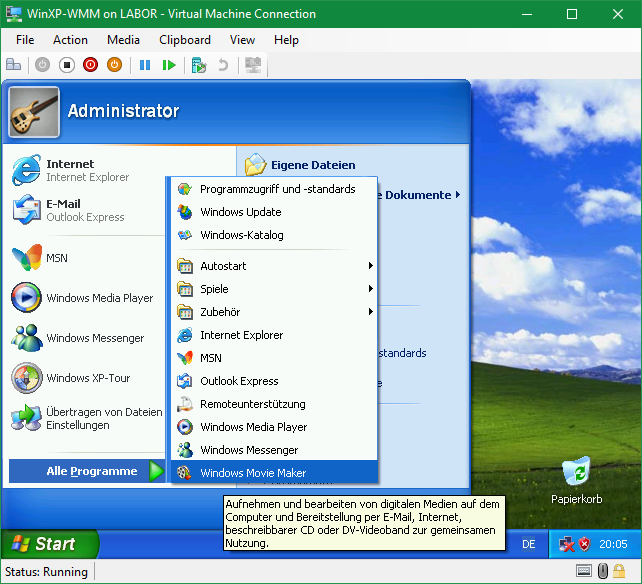Send Ctrl+Alt+Del using the leftmost toolbar icon
The image size is (642, 584).
[14, 65]
